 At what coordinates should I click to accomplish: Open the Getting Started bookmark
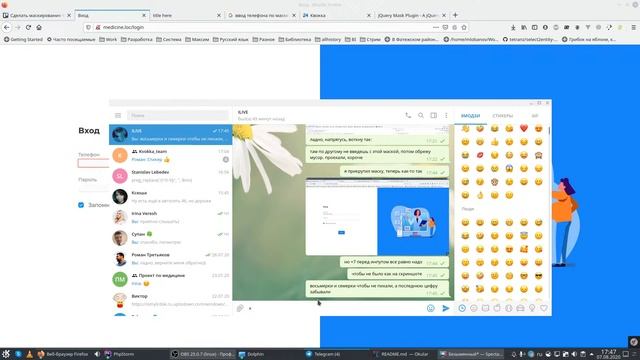pyautogui.click(x=23, y=40)
